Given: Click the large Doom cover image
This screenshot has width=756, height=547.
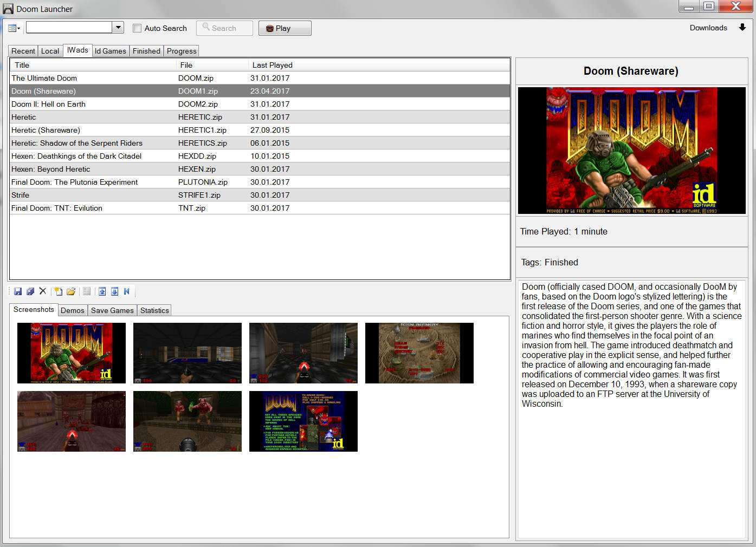Looking at the screenshot, I should pyautogui.click(x=632, y=151).
